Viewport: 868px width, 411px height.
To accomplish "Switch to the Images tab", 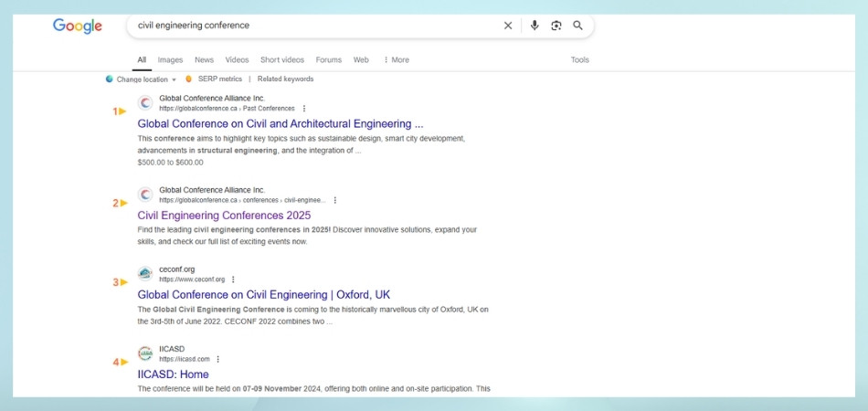I will [x=170, y=59].
